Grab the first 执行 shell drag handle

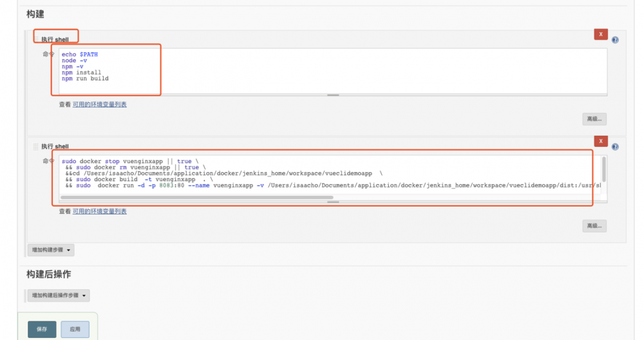[x=35, y=39]
